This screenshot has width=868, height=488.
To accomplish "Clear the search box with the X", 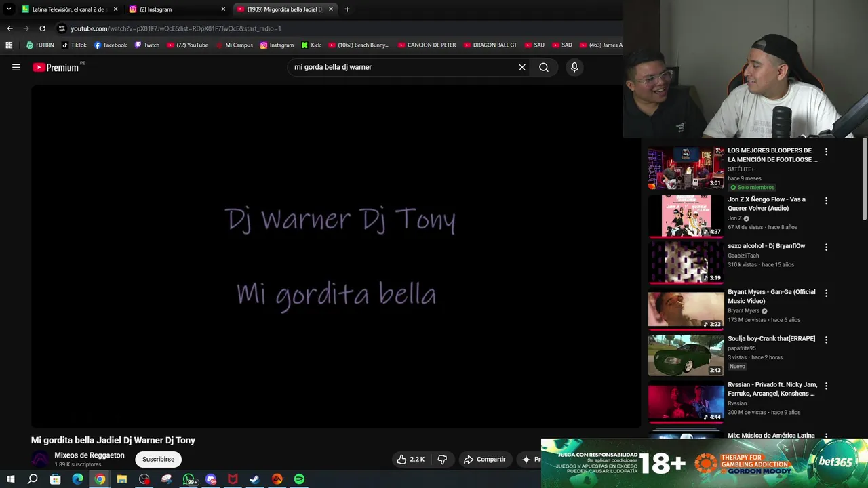I will [x=522, y=67].
